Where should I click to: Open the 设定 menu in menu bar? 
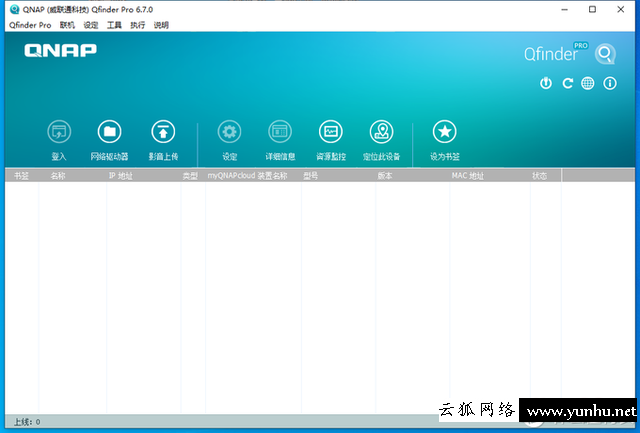tap(91, 25)
